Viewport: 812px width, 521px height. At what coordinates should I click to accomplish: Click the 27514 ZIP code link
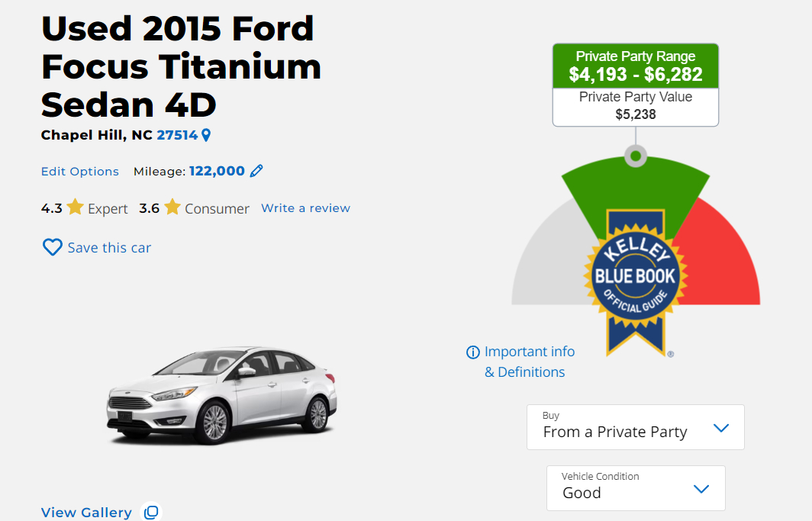coord(177,135)
